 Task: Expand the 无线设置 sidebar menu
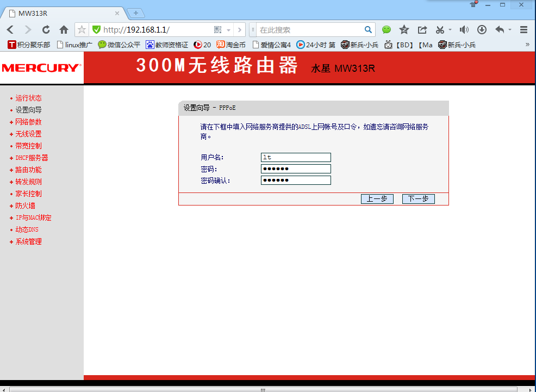click(28, 134)
